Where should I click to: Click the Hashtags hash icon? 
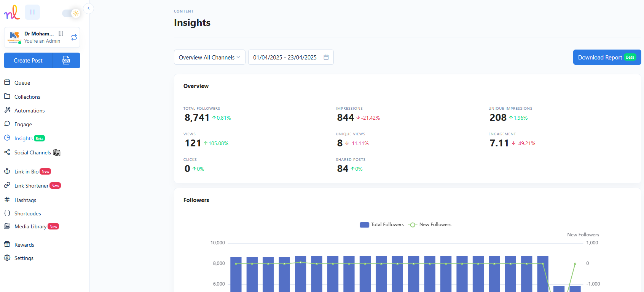click(7, 200)
